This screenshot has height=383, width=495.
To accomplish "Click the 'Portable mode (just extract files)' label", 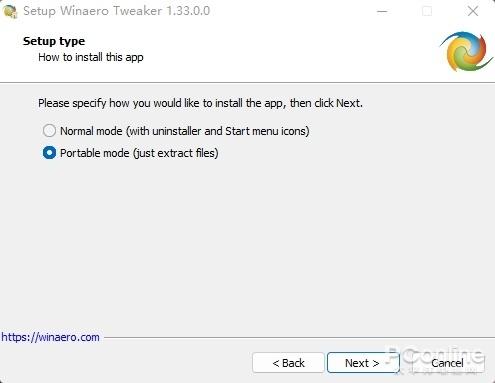I will point(139,153).
